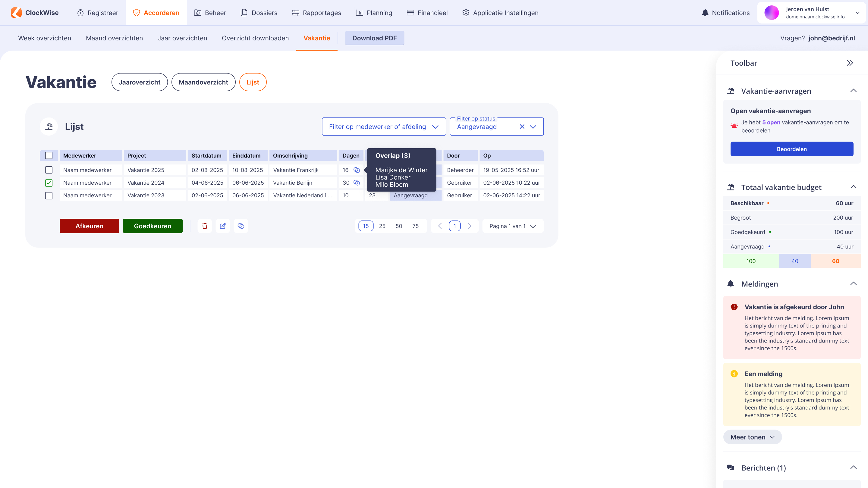Click the overlap icon in the Vakantie Frankrijk row
This screenshot has height=488, width=868.
tap(357, 170)
